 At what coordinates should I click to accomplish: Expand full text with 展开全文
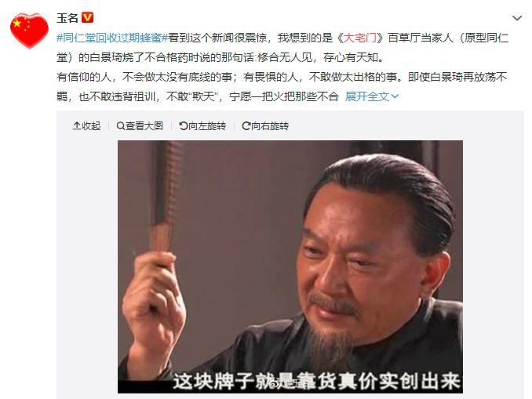point(367,96)
